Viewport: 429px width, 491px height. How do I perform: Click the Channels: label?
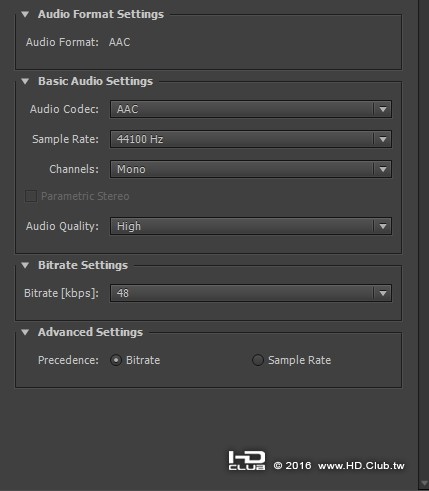click(74, 169)
